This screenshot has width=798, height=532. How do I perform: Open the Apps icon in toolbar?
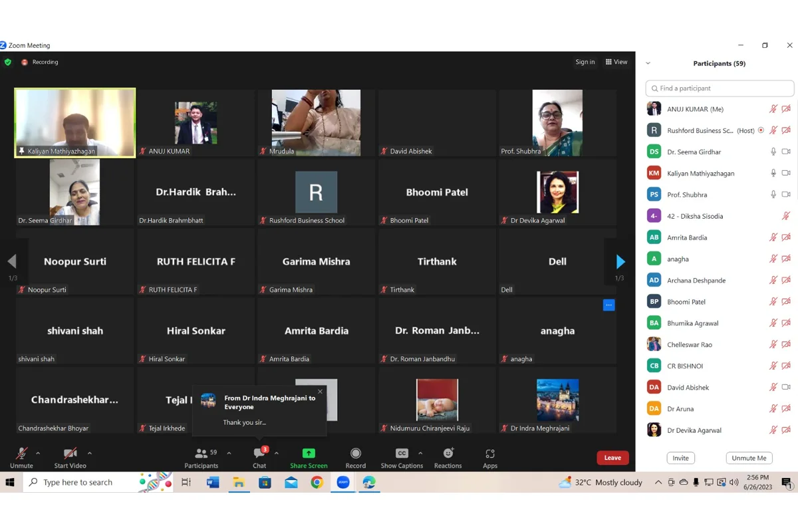490,454
